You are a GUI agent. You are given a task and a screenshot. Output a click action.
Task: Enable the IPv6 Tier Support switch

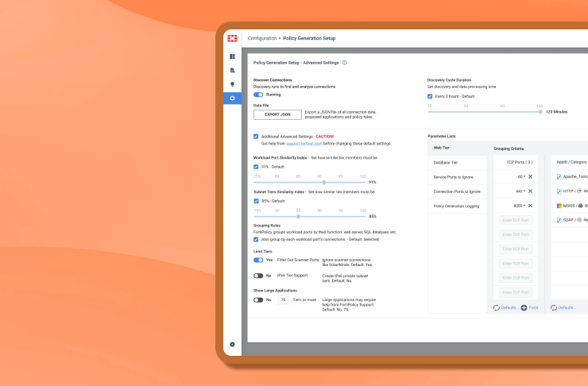click(258, 276)
